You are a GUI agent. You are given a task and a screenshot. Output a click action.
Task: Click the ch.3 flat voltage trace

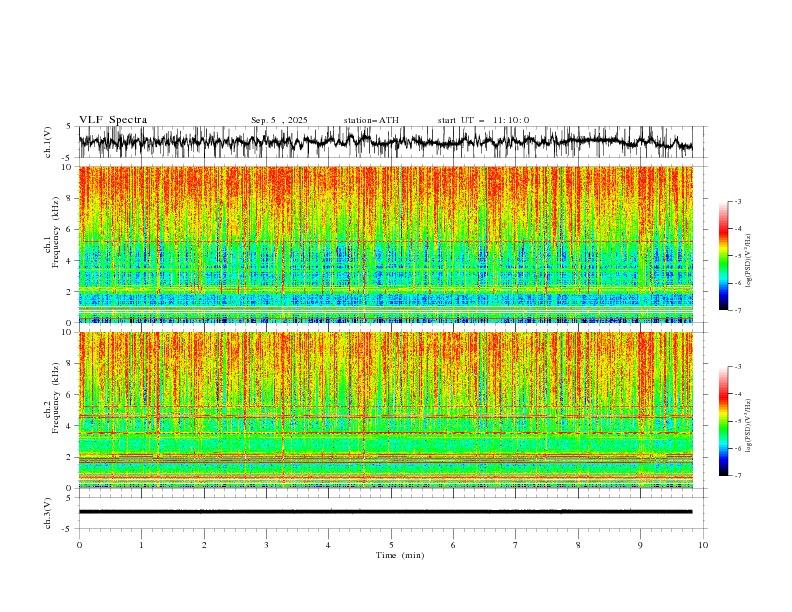(386, 512)
